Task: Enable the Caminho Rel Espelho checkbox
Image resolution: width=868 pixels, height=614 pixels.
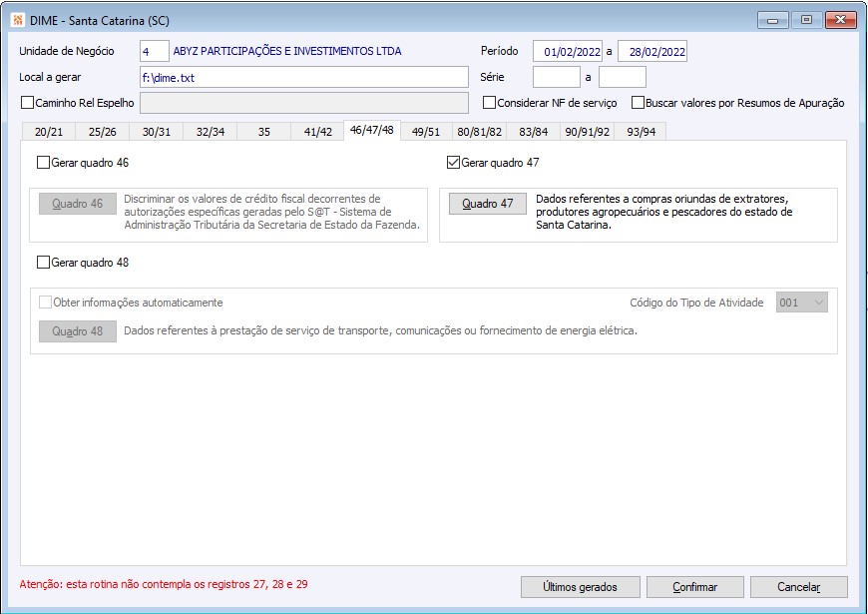Action: [27, 103]
